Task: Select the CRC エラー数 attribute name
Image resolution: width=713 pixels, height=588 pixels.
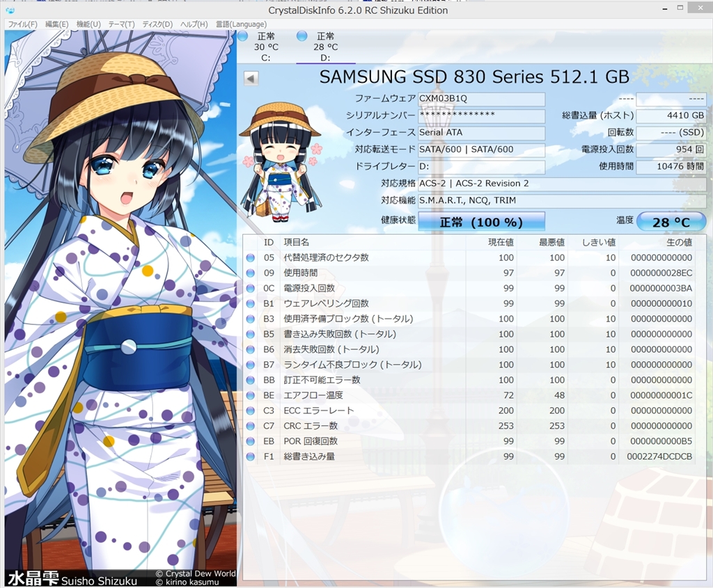Action: click(311, 426)
